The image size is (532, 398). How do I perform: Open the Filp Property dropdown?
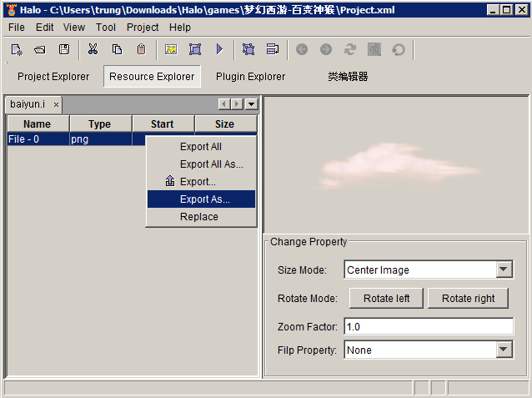click(504, 350)
